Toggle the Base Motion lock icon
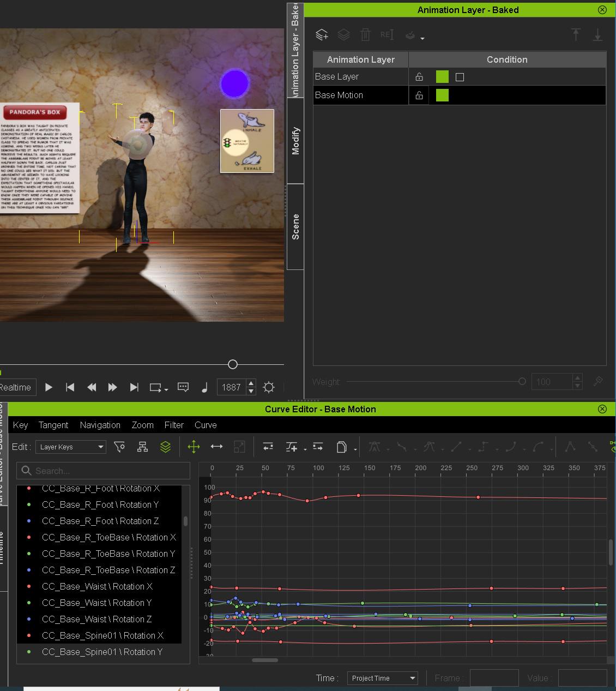This screenshot has width=616, height=691. (419, 95)
